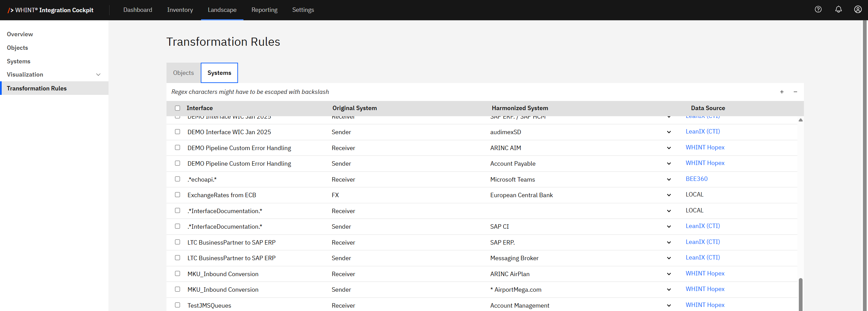
Task: Select the .*echoapi.* row checkbox
Action: click(177, 179)
